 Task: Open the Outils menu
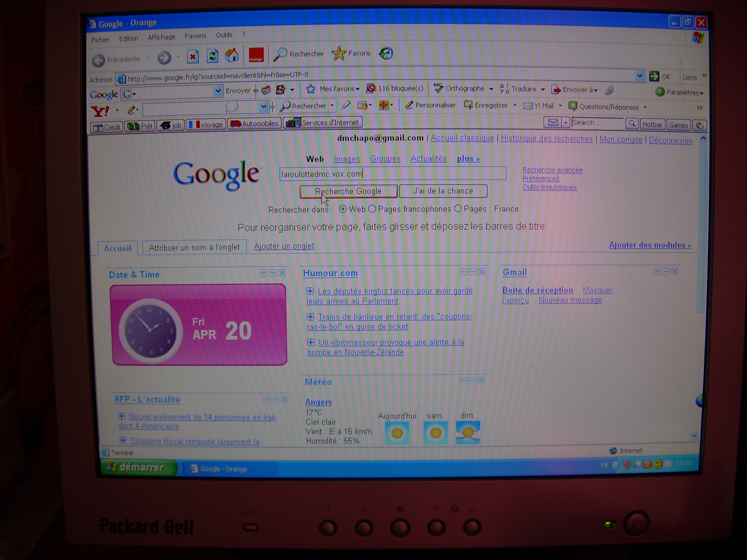pos(224,35)
